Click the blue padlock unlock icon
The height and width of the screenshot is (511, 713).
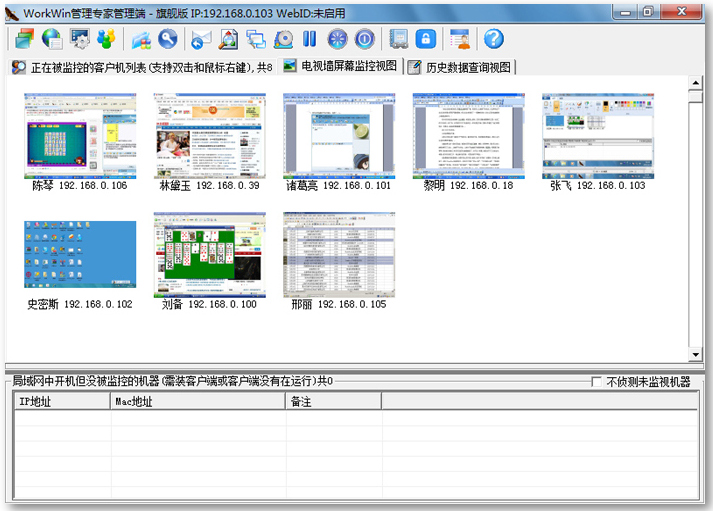[x=426, y=39]
